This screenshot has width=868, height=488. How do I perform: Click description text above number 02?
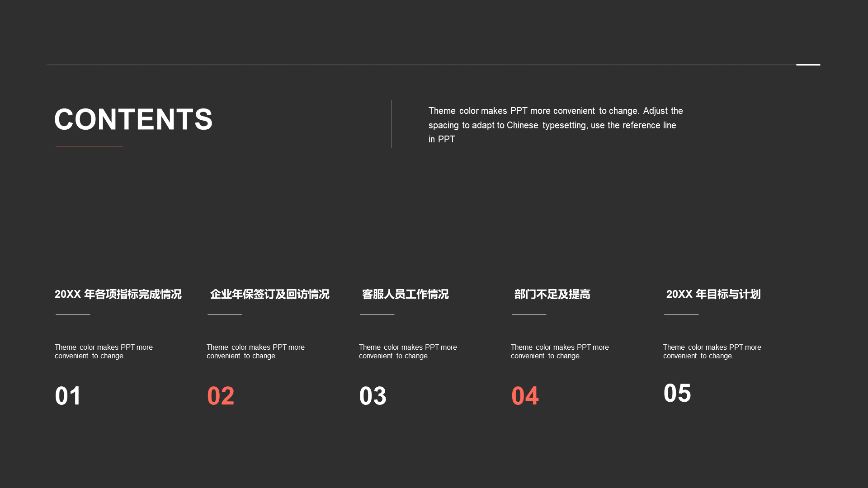pos(255,352)
